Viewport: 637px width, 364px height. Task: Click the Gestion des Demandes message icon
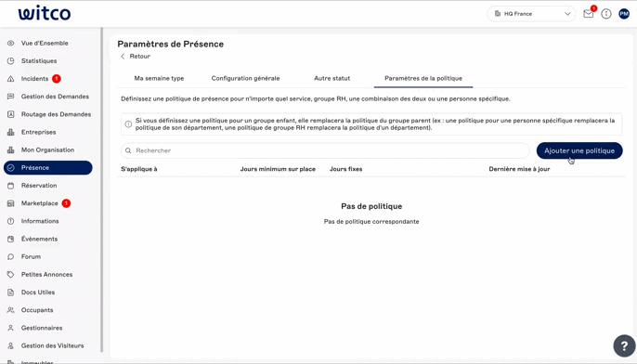(x=10, y=97)
